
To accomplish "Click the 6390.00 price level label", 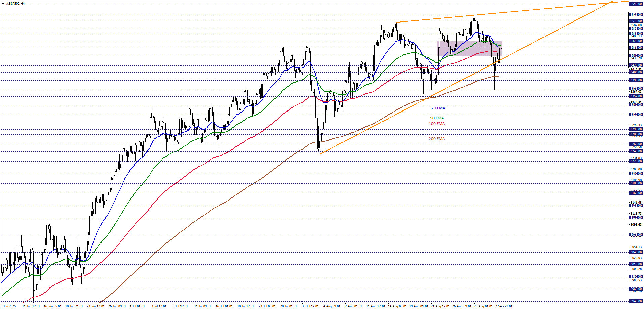I will tap(636, 80).
